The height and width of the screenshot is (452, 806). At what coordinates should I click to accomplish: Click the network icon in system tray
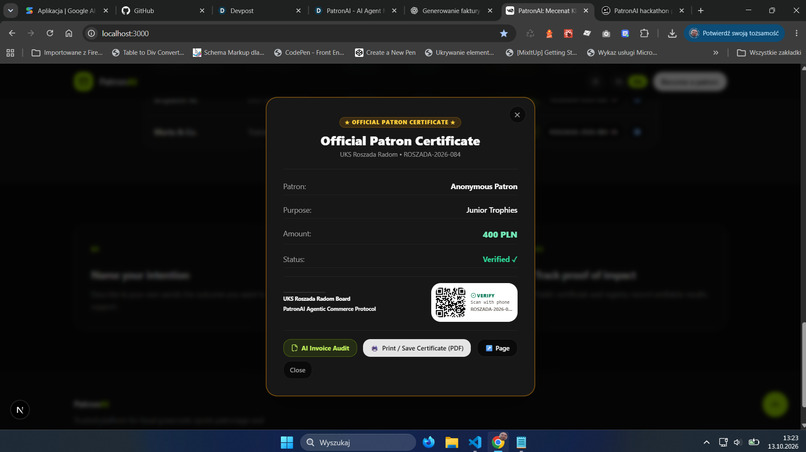(x=723, y=442)
